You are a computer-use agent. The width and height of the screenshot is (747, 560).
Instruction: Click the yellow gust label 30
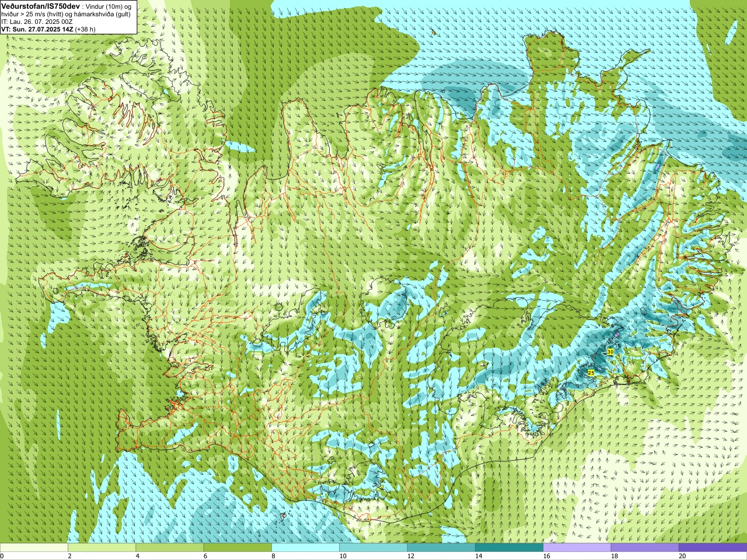[610, 352]
